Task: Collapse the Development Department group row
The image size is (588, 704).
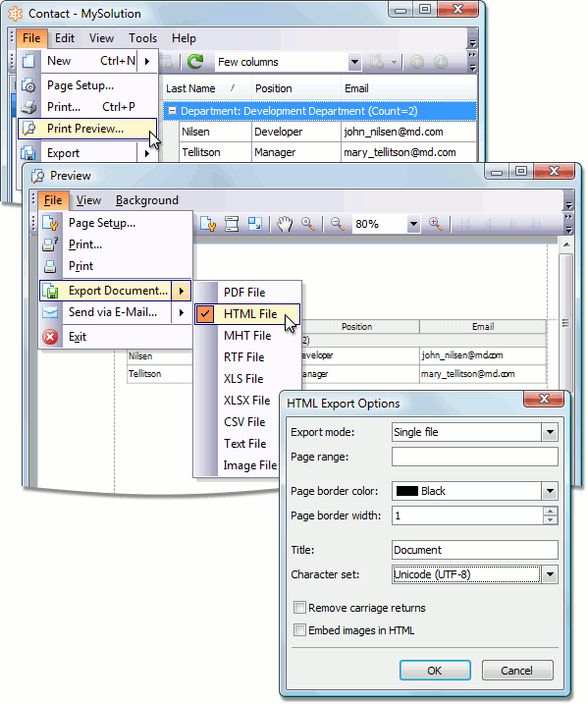Action: (172, 111)
